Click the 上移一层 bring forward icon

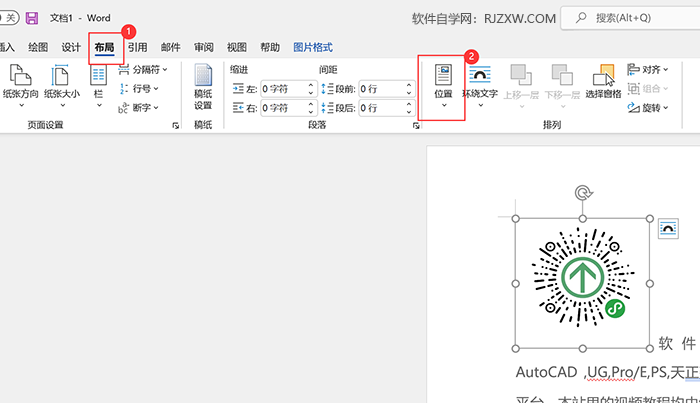click(521, 75)
